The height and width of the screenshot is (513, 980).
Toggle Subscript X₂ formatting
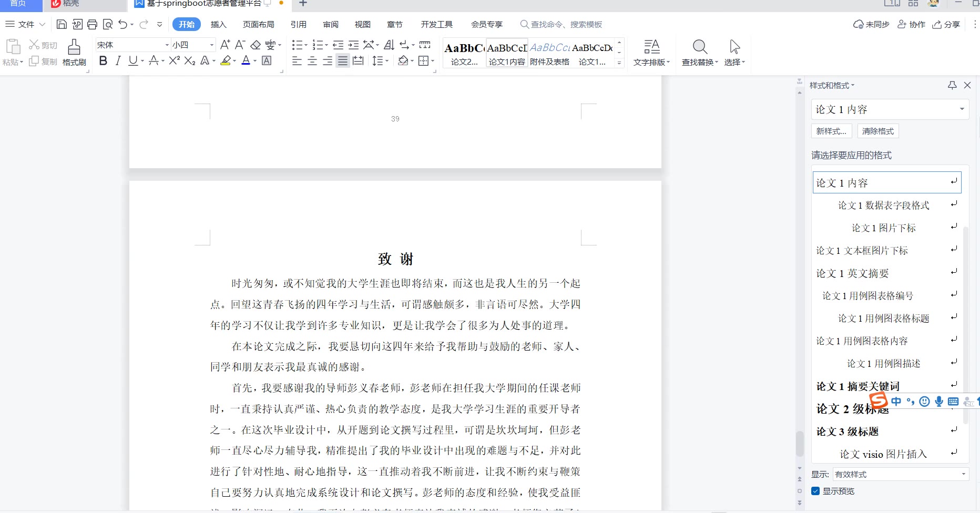(x=190, y=61)
